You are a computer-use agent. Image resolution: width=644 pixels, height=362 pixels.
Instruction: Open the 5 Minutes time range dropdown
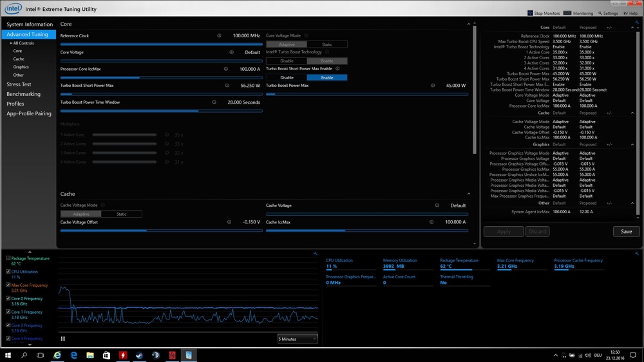pos(297,339)
